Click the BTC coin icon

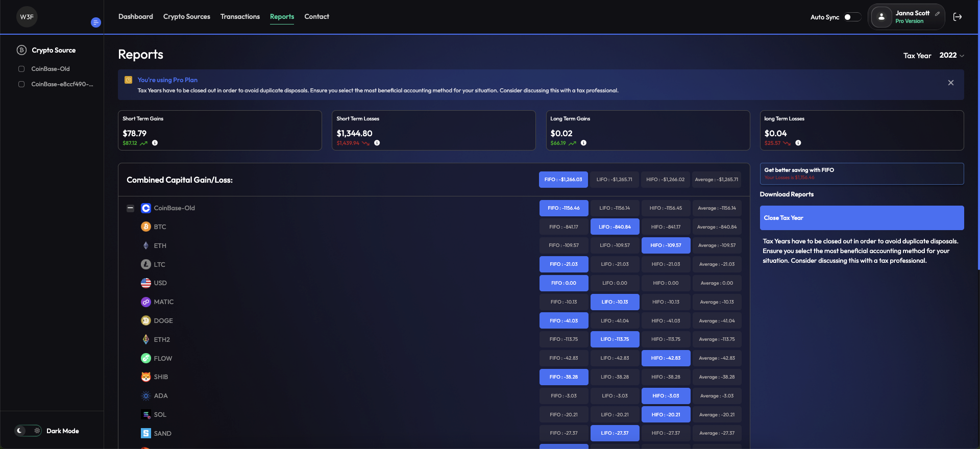[146, 227]
